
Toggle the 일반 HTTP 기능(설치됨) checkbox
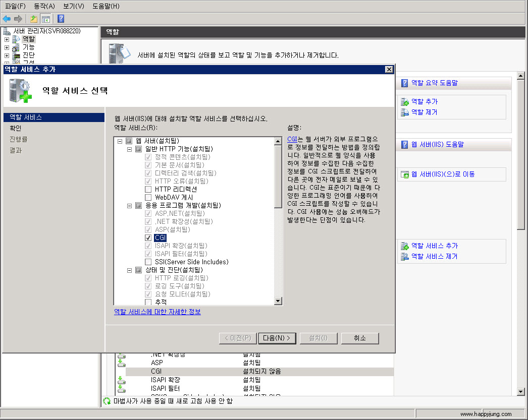point(138,149)
